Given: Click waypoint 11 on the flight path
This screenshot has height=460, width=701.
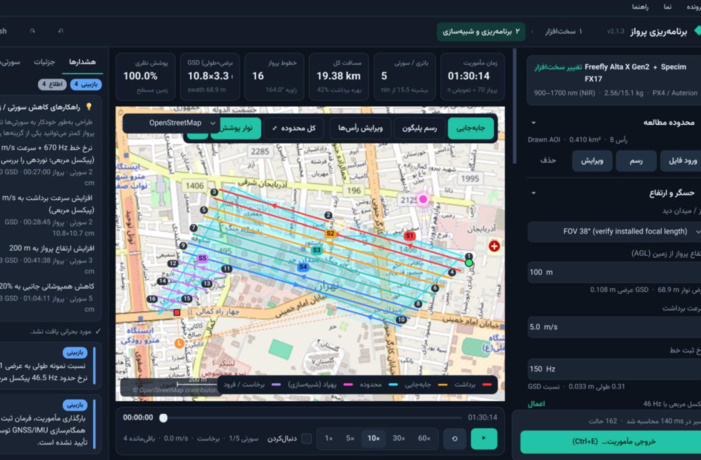Looking at the screenshot, I should click(227, 269).
